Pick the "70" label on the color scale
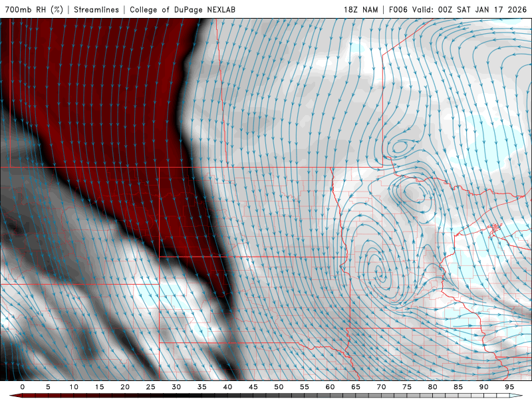532x399 pixels. pyautogui.click(x=381, y=387)
